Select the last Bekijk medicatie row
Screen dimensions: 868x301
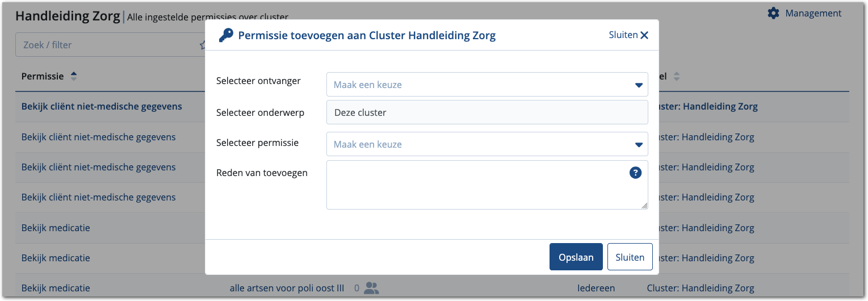[x=56, y=288]
